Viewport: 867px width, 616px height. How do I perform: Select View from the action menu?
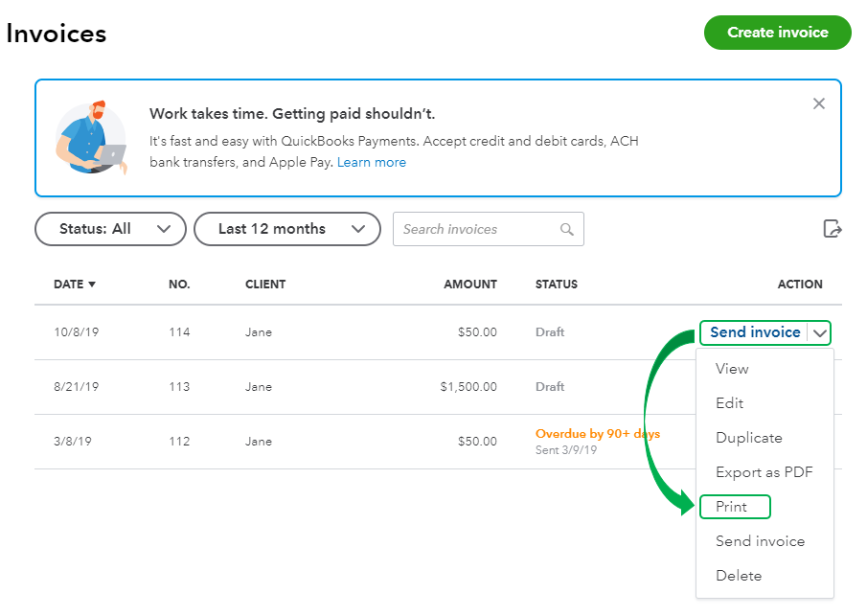(x=732, y=369)
